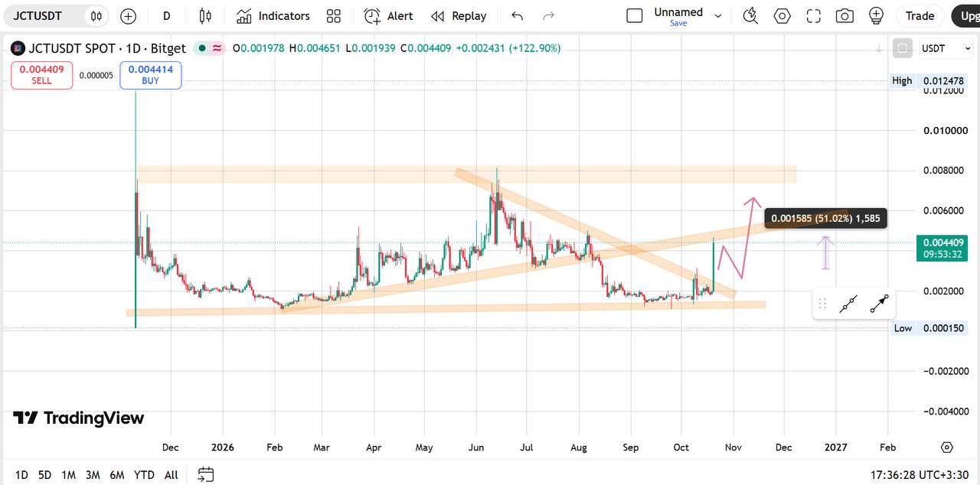Screen dimensions: 980x485
Task: Click the SELL 0.004409 button
Action: 41,75
